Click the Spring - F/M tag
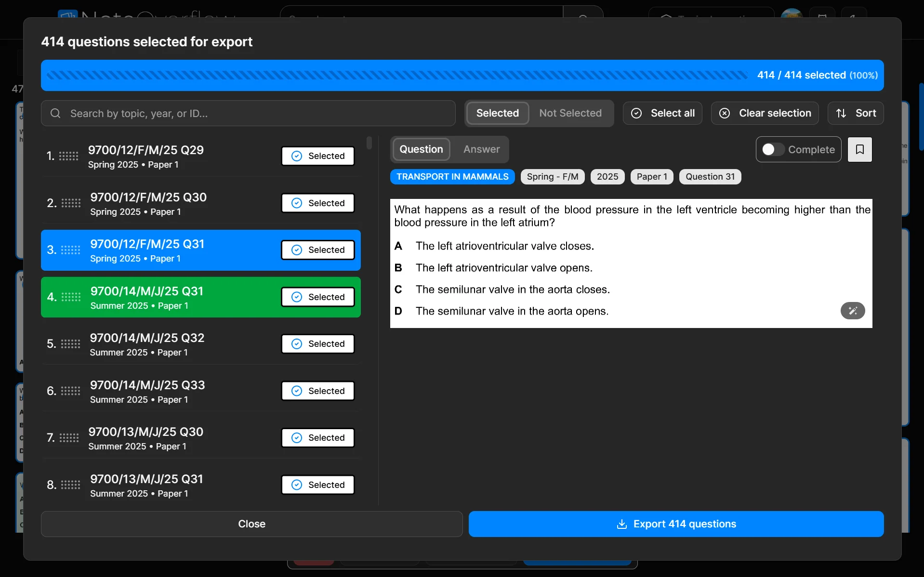 click(552, 177)
